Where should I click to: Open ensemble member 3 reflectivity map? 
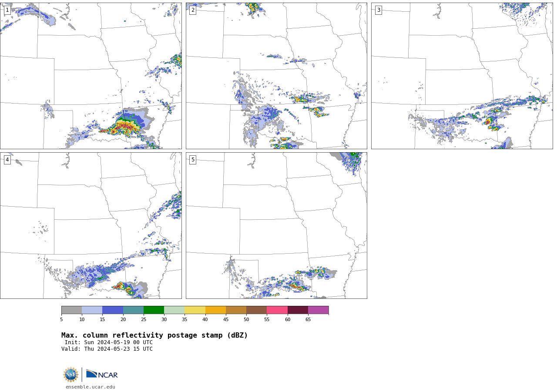coord(462,76)
